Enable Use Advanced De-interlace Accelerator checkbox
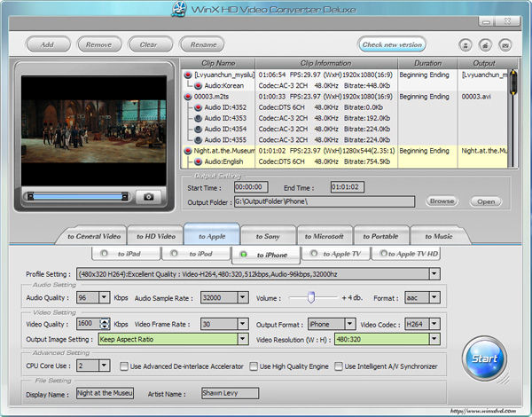 [124, 366]
